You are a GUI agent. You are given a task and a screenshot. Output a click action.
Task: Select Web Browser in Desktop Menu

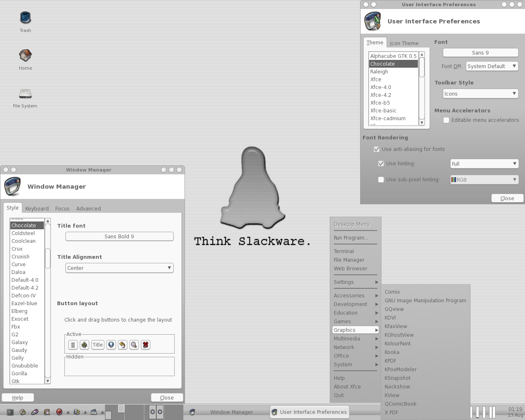(x=356, y=269)
